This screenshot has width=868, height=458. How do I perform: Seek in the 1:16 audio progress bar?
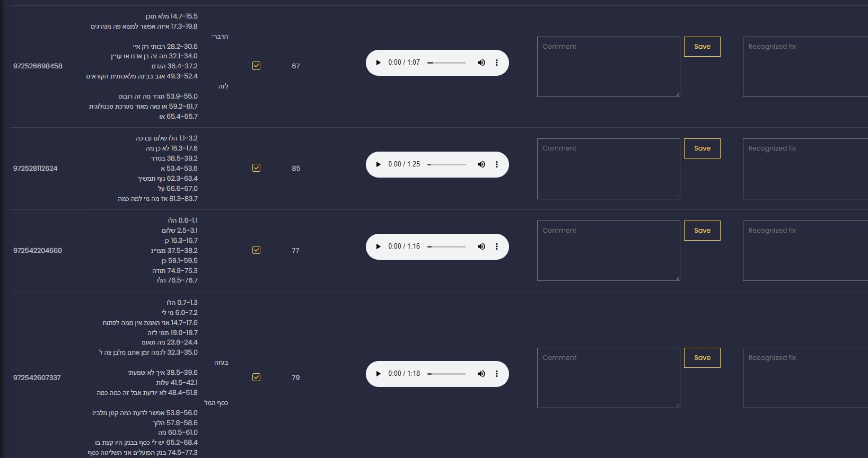[x=446, y=246]
